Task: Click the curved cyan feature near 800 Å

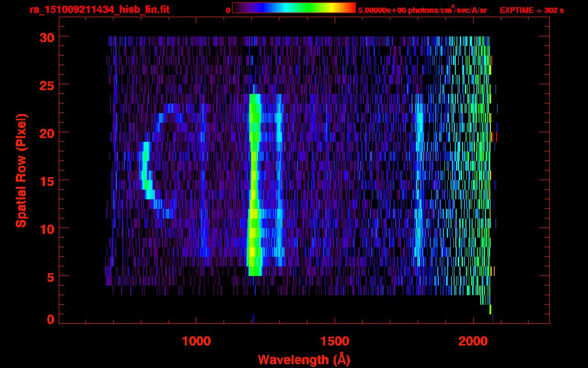Action: point(145,172)
